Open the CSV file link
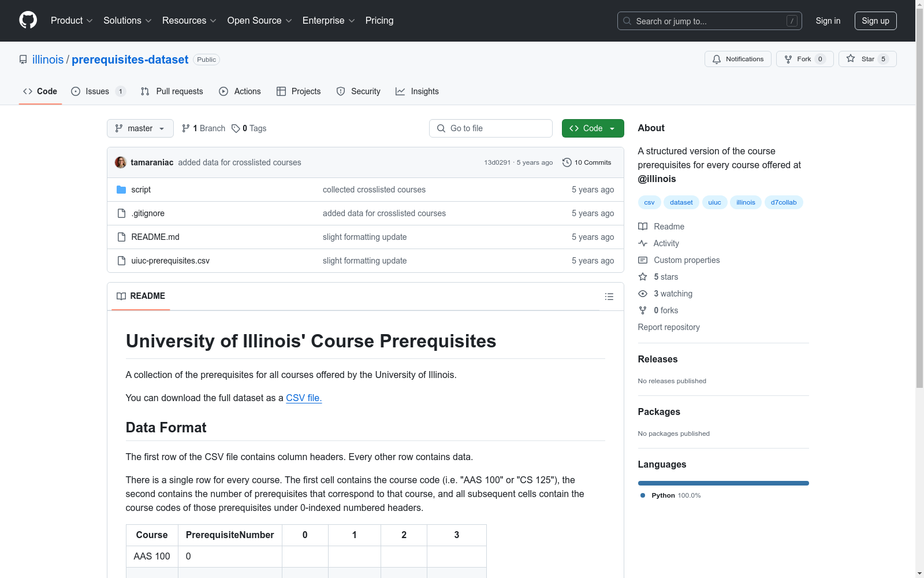Viewport: 924px width, 578px height. 304,398
